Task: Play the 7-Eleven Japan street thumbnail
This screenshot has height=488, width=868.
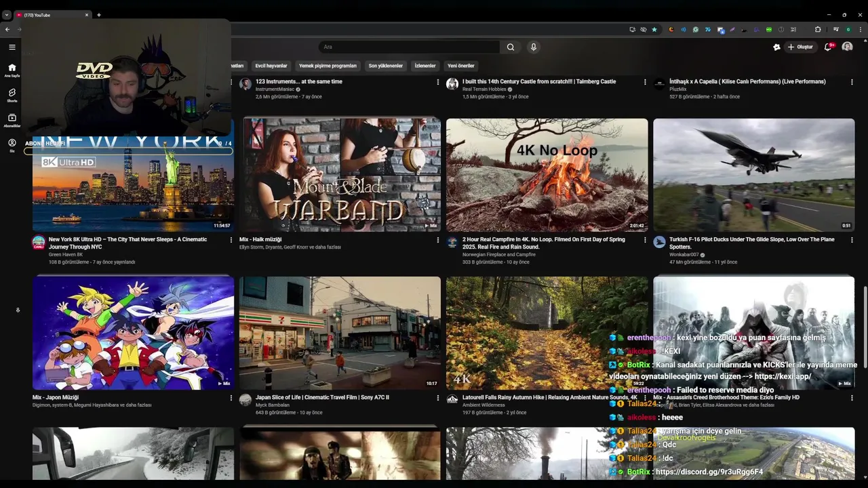Action: tap(340, 333)
